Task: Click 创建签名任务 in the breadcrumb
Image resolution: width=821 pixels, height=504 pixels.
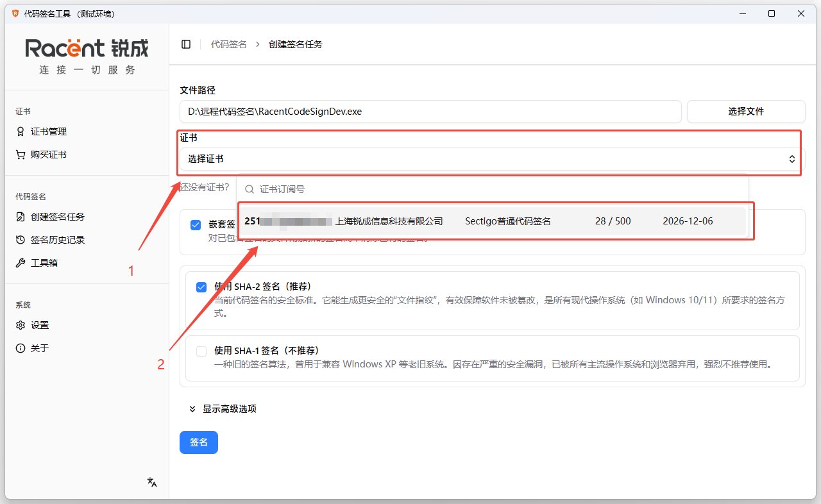Action: [296, 44]
